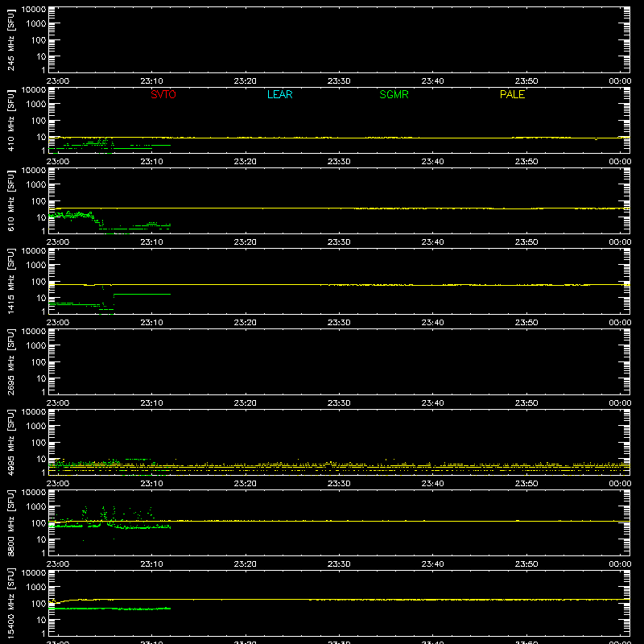Select the "610 MHz [SFU]" y-axis title
644x644 pixels.
pos(10,200)
